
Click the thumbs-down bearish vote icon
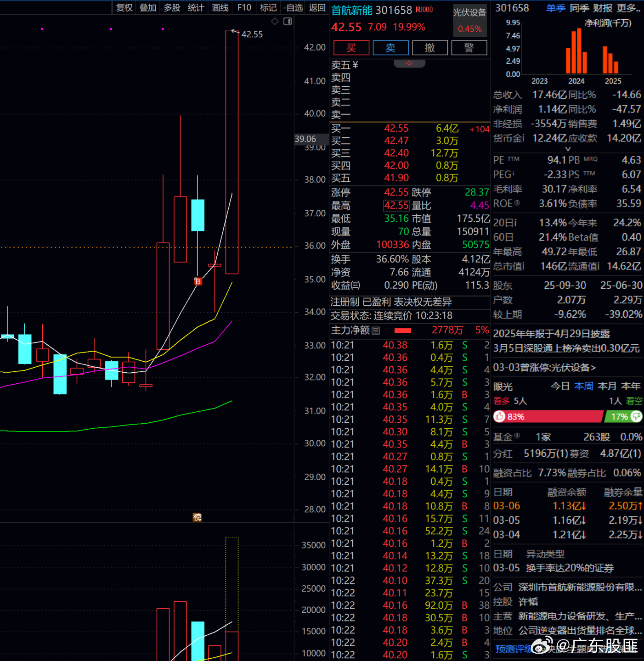point(637,416)
